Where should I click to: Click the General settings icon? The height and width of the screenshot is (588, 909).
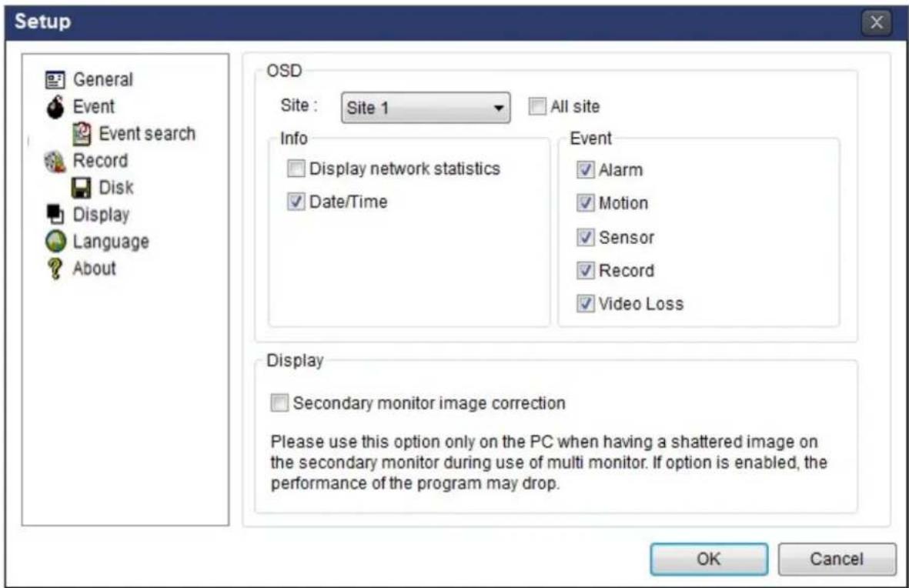(x=55, y=80)
